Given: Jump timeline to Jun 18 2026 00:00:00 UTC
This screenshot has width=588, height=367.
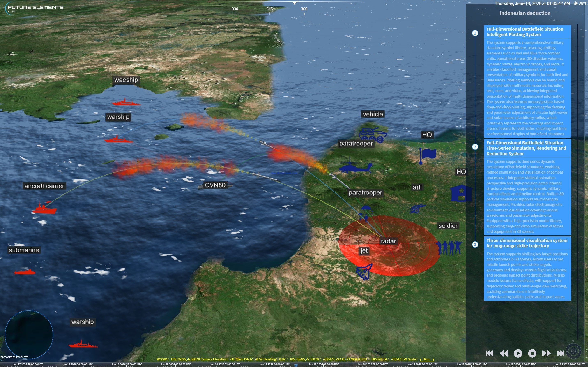Looking at the screenshot, I should point(176,364).
